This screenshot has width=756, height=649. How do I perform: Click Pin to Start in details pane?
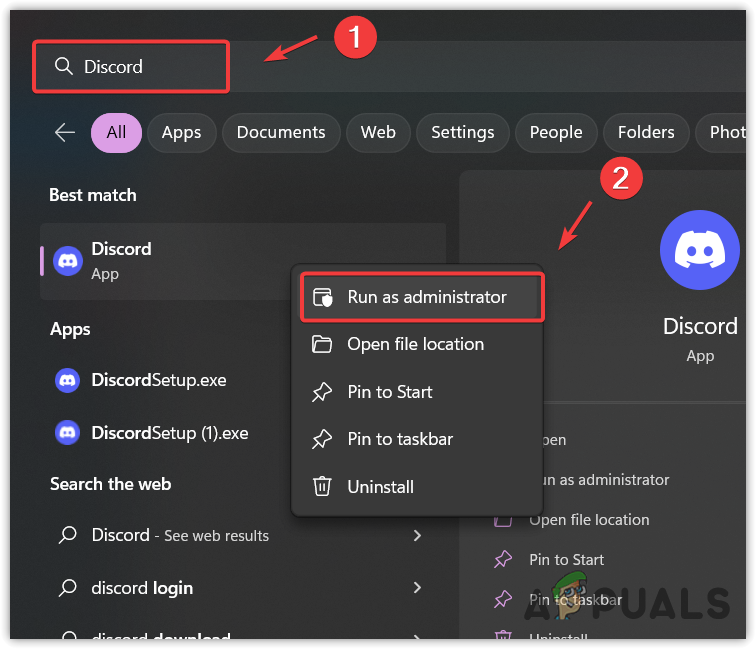(x=567, y=560)
